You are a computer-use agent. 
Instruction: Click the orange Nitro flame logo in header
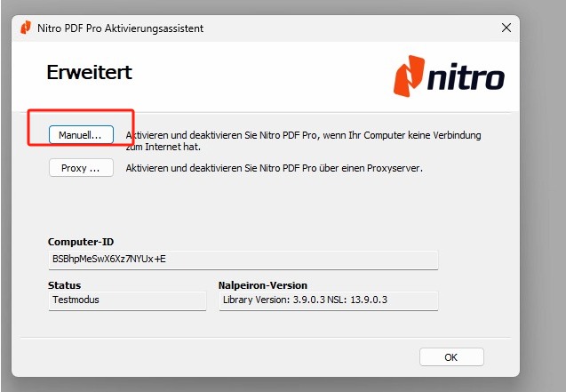[411, 78]
